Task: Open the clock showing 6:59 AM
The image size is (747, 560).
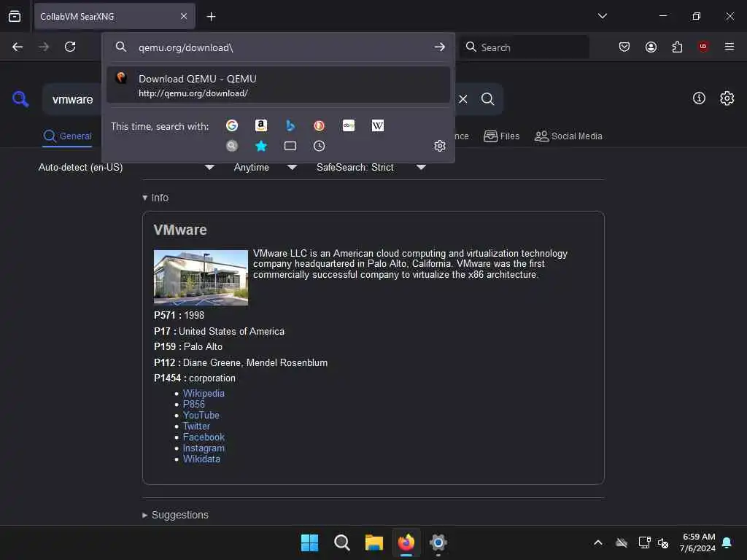Action: pyautogui.click(x=698, y=542)
